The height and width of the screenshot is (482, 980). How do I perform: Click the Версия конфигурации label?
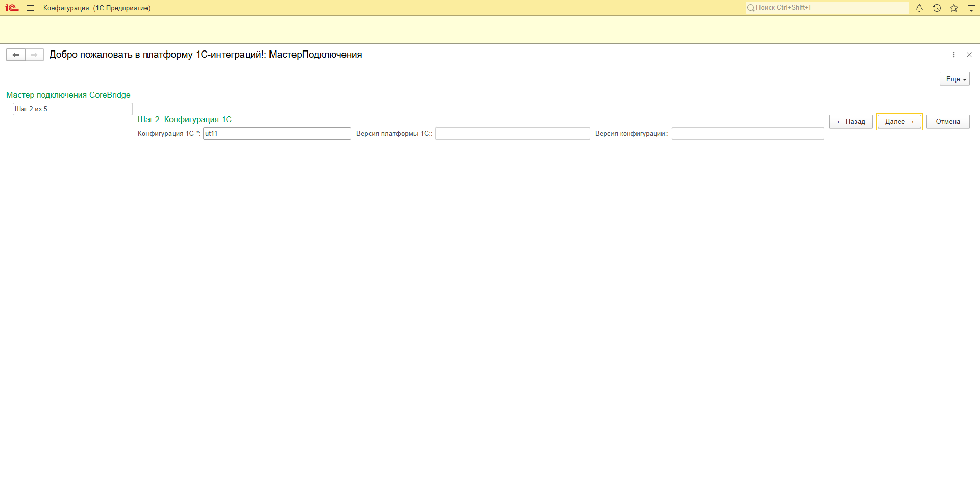(631, 133)
